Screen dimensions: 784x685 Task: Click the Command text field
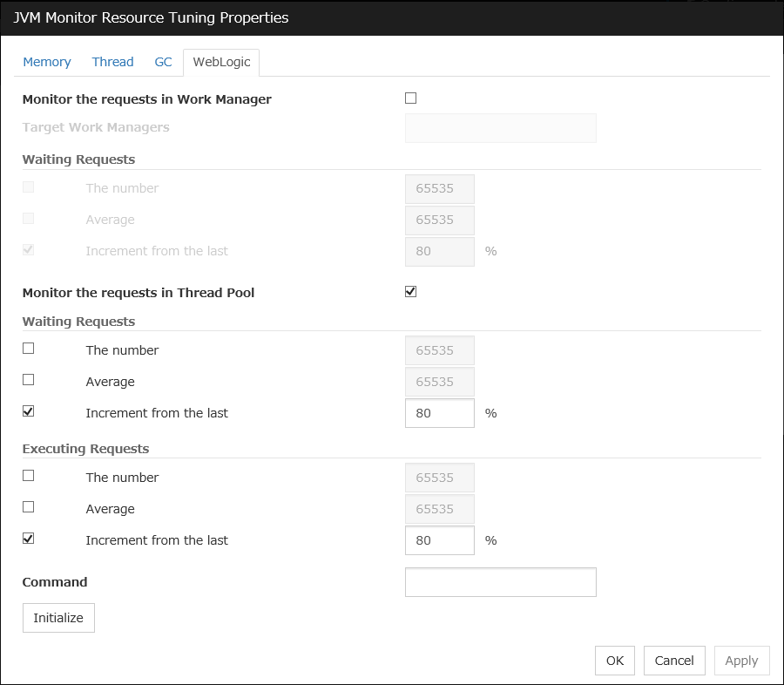[501, 582]
